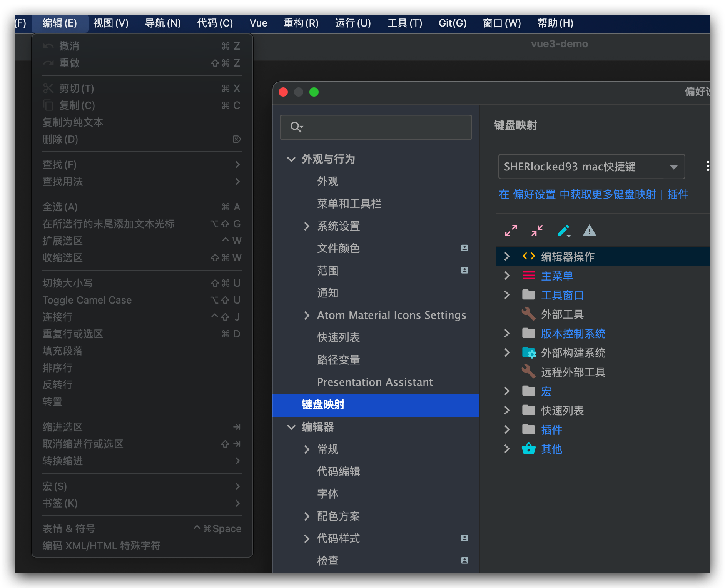Click the red lines icon beside 主菜单

tap(529, 276)
